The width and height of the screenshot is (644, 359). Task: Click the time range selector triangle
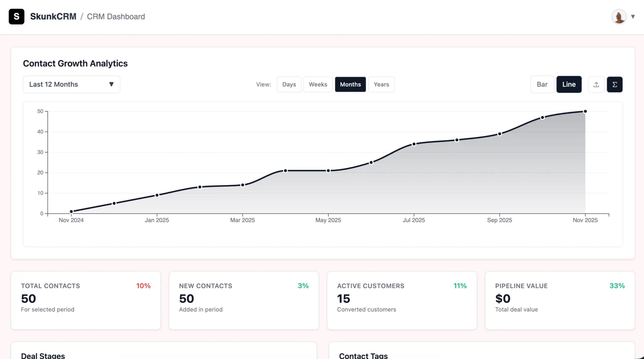click(112, 84)
